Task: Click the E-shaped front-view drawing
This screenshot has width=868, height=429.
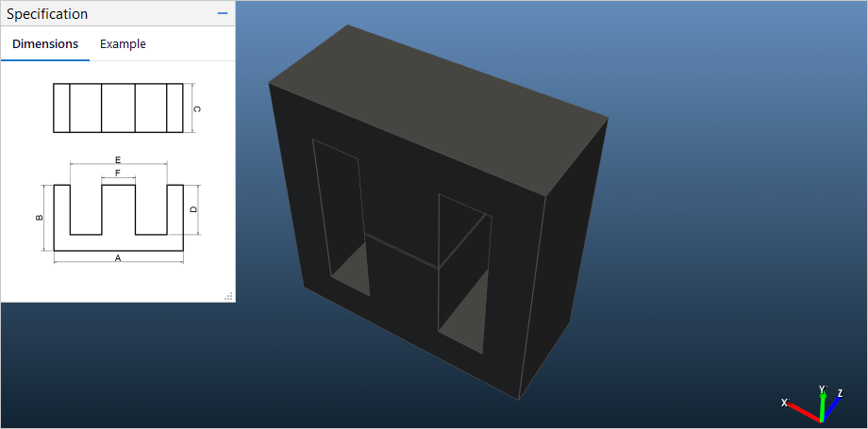Action: (118, 218)
